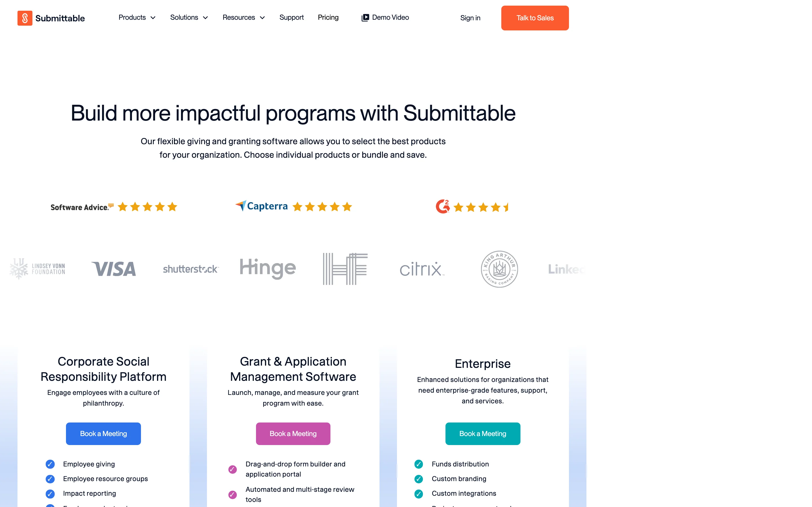This screenshot has height=507, width=812.
Task: Click the G2 rating logo
Action: (443, 206)
